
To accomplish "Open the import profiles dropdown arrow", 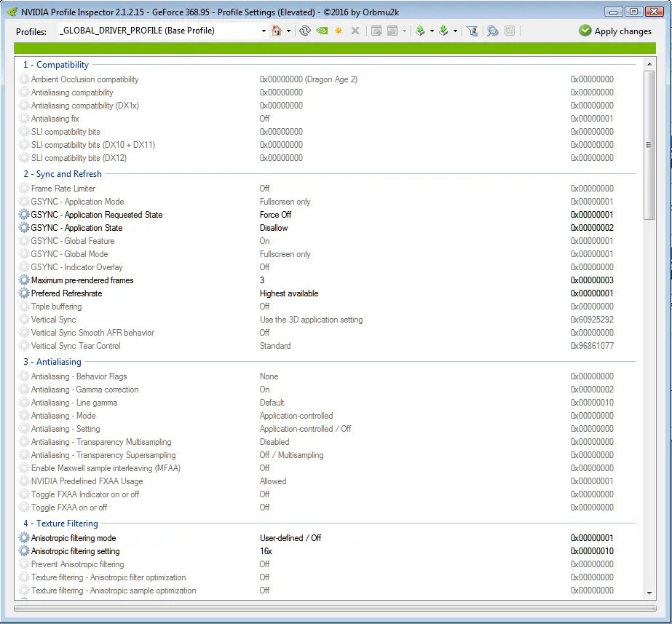I will 455,31.
